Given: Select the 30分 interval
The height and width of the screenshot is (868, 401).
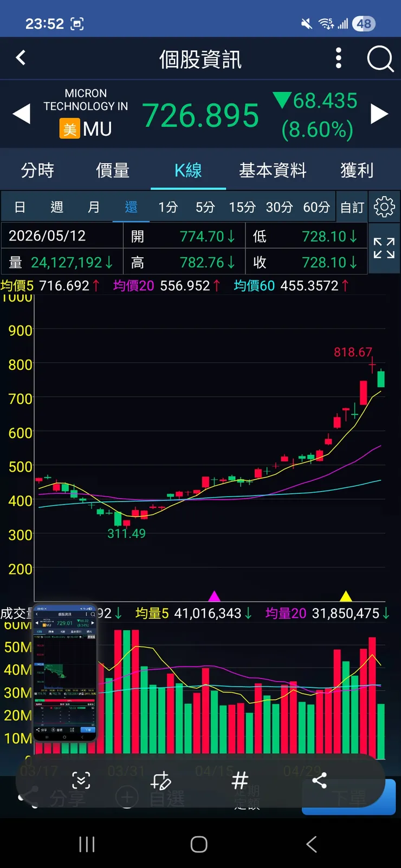Looking at the screenshot, I should pos(280,207).
